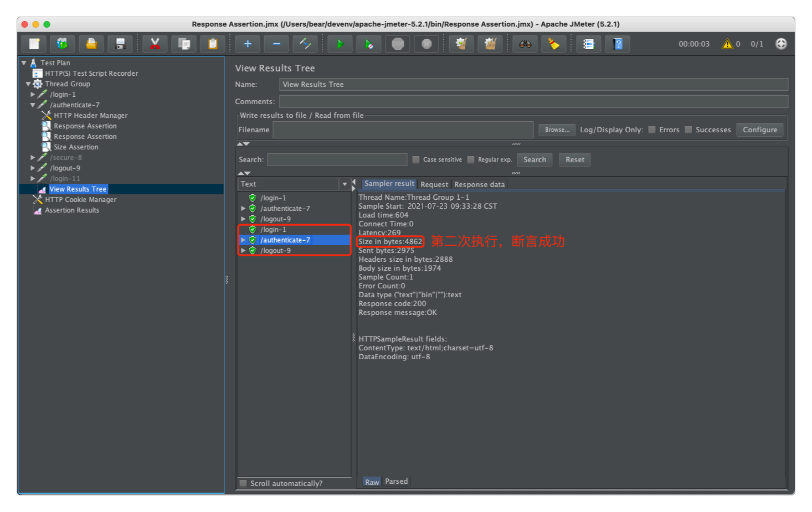This screenshot has width=812, height=512.
Task: Click the Filename input field
Action: tap(403, 130)
